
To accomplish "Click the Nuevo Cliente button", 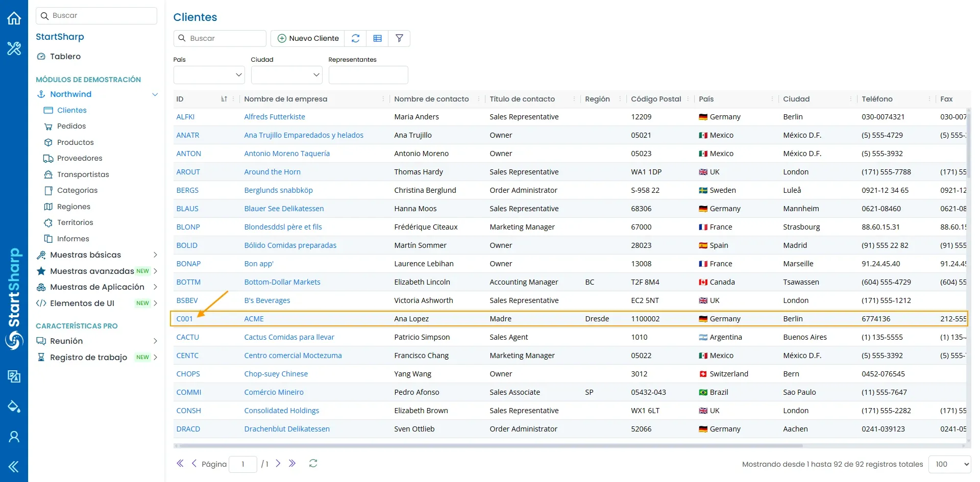I will click(308, 38).
